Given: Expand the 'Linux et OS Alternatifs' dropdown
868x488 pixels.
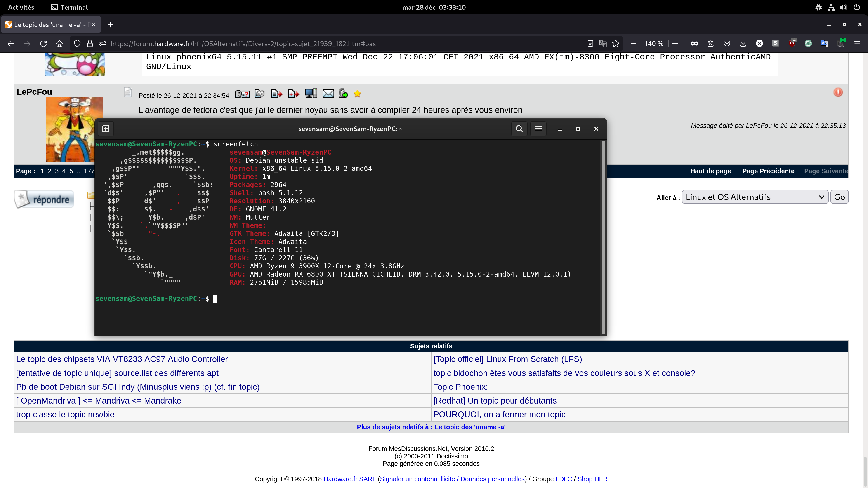Looking at the screenshot, I should pos(755,197).
